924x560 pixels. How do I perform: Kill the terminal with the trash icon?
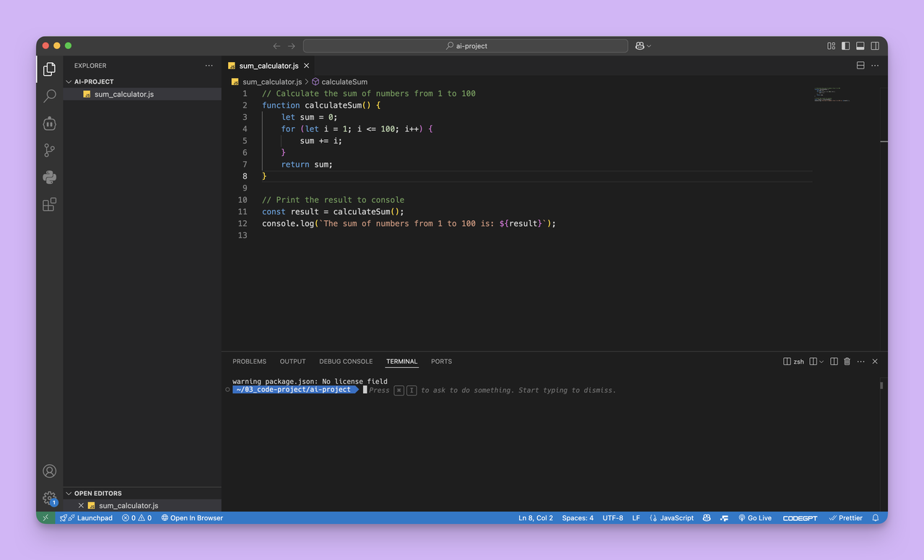point(846,361)
